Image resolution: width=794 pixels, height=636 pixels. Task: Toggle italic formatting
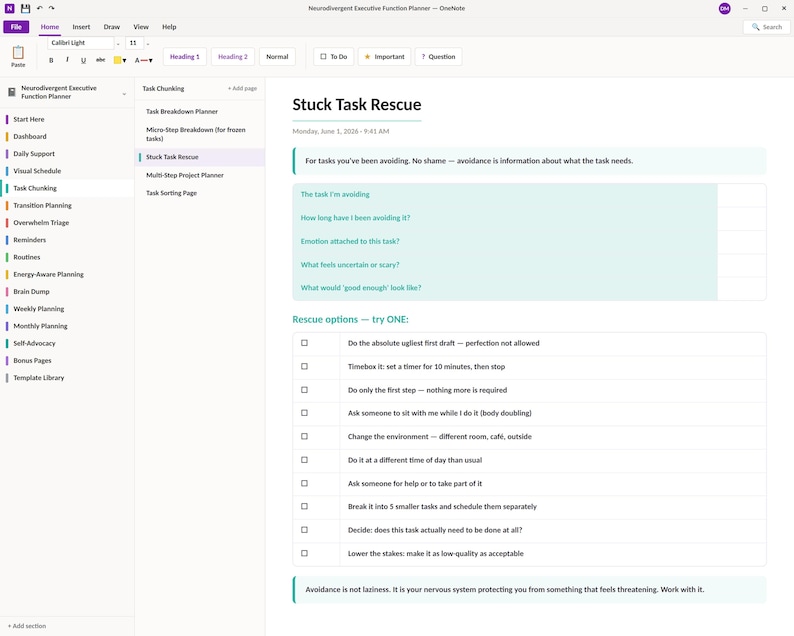67,60
